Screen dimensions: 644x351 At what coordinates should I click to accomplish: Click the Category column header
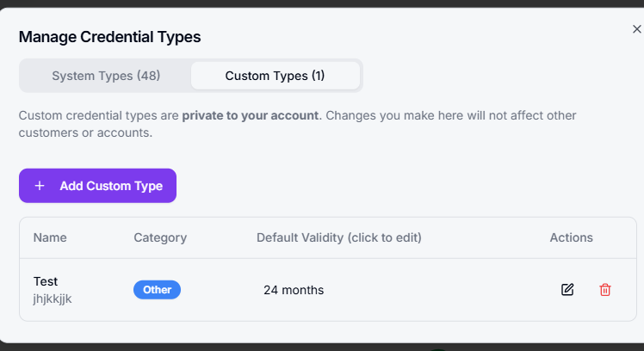tap(160, 237)
